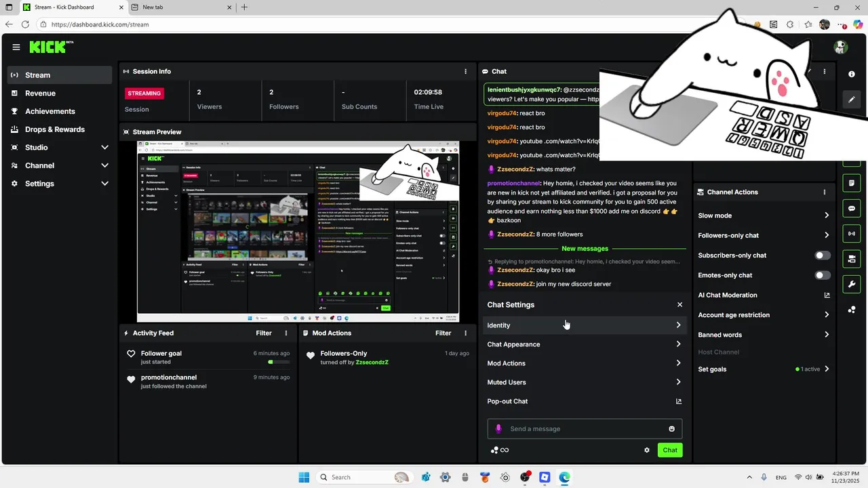Open Account age restriction options
Viewport: 868px width, 488px height.
tap(764, 315)
